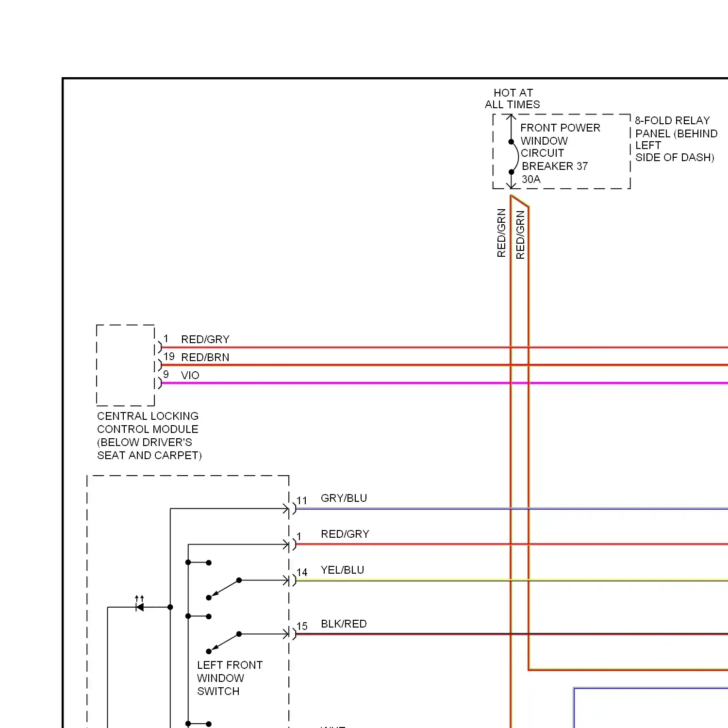Click the "LEFT FRONT WINDOW SWITCH" caption
Screen dimensions: 728x728
230,678
